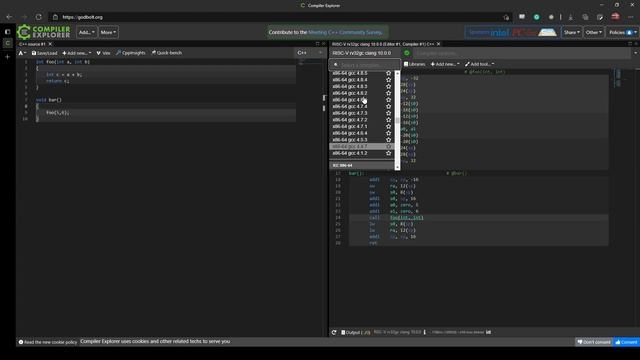The image size is (640, 360).
Task: Favorite x86-64 gcc 4.7.1 with its star
Action: [389, 127]
